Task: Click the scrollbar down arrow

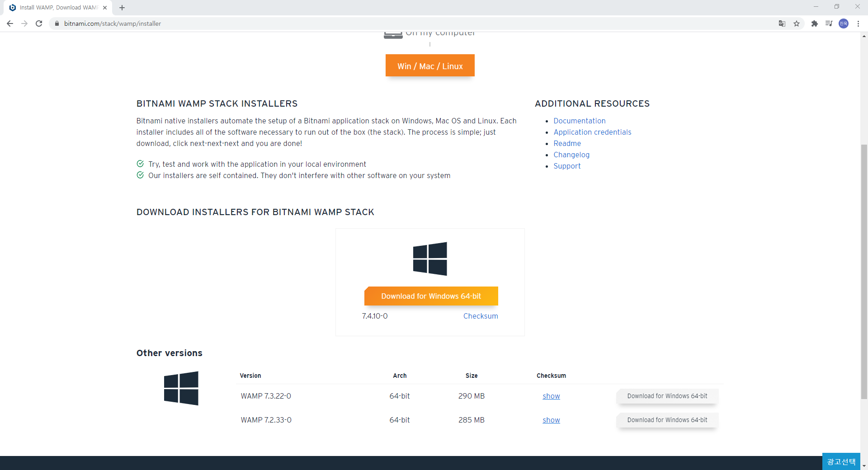Action: coord(864,466)
